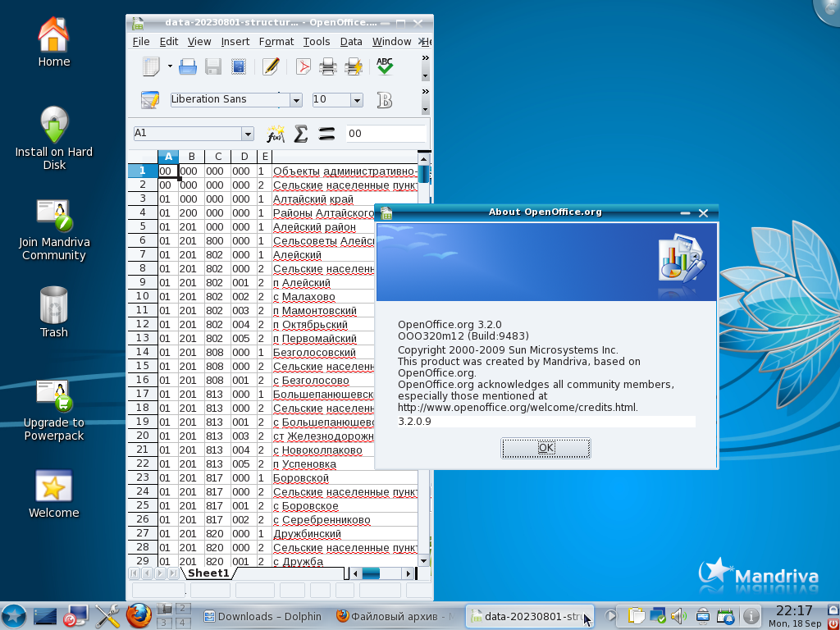The image size is (840, 630).
Task: Launch Firefox from the taskbar panel
Action: pyautogui.click(x=138, y=616)
